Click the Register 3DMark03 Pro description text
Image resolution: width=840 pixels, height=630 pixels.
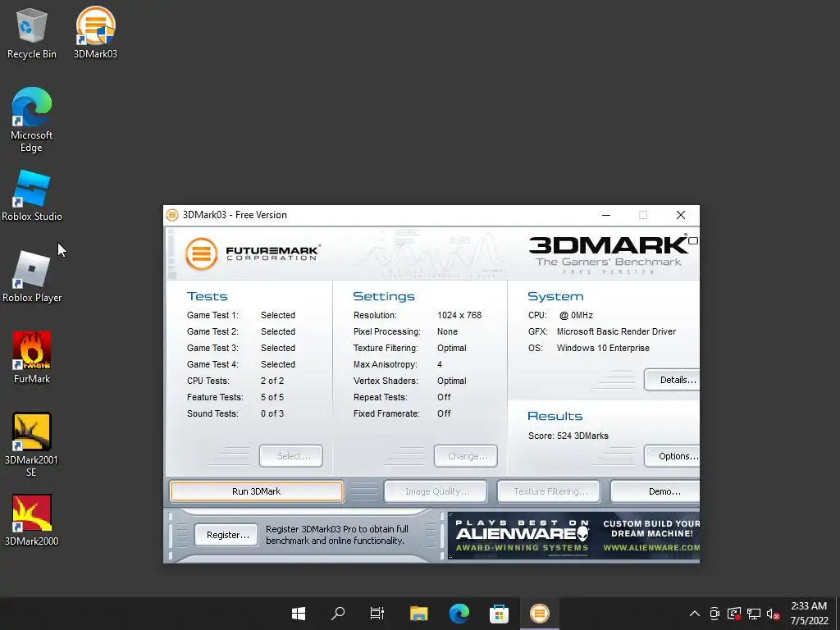pos(337,535)
